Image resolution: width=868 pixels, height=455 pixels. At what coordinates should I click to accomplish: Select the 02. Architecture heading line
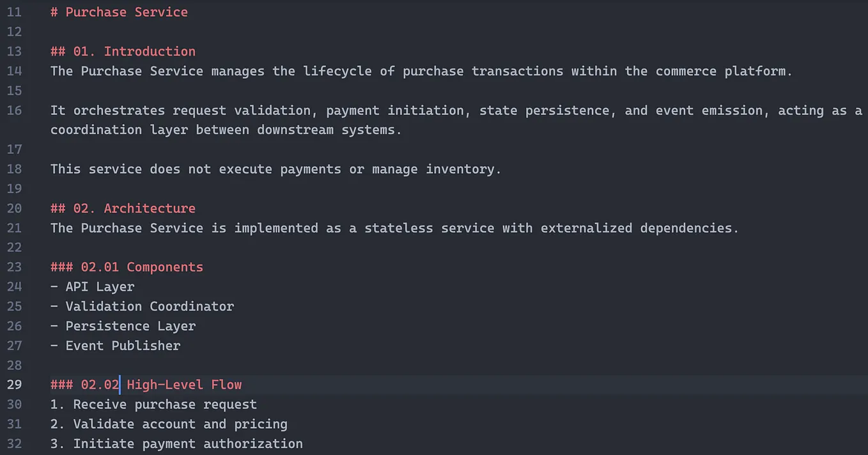123,208
